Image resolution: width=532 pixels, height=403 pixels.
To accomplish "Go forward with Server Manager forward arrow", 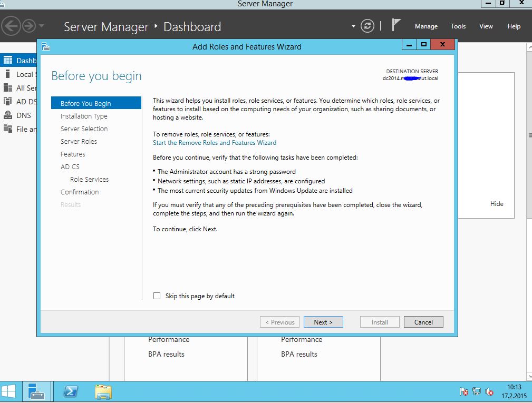I will (x=29, y=26).
